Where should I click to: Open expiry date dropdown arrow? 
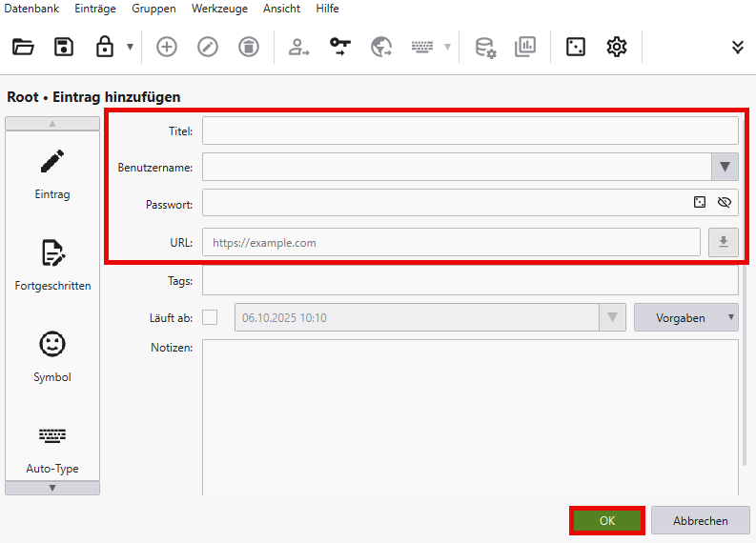pyautogui.click(x=612, y=317)
